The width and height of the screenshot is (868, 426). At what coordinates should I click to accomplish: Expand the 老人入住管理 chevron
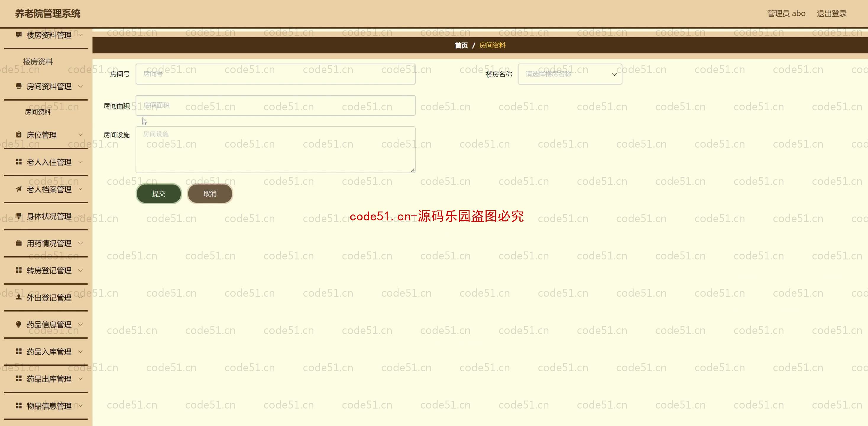click(80, 162)
